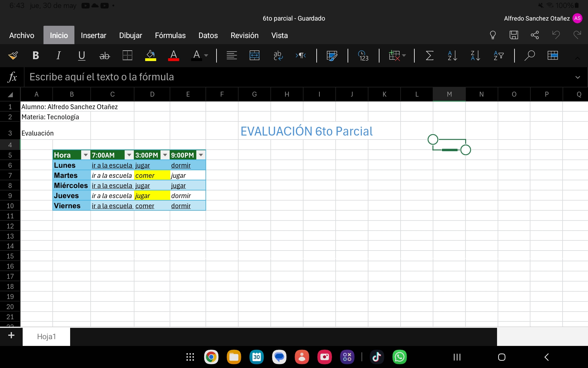Toggle bold formatting
This screenshot has height=368, width=588.
36,56
